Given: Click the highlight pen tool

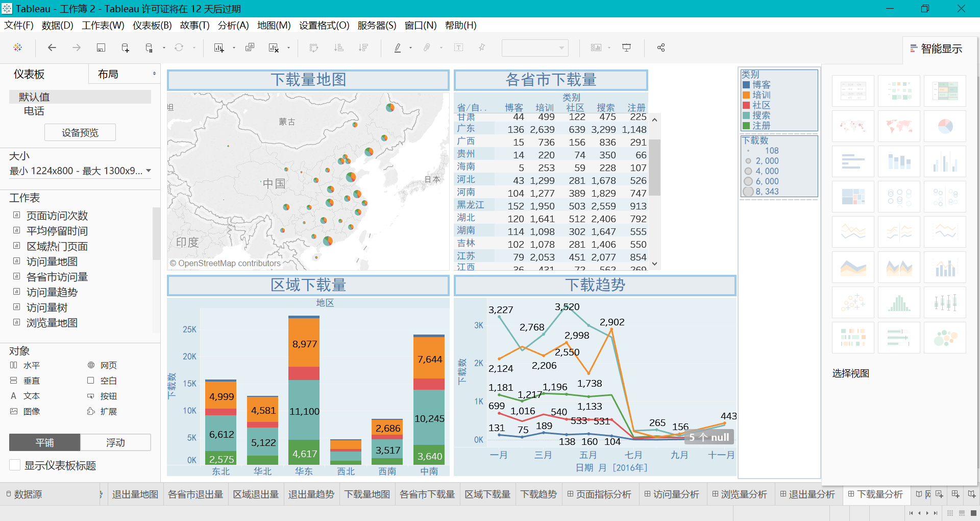Looking at the screenshot, I should click(x=398, y=48).
